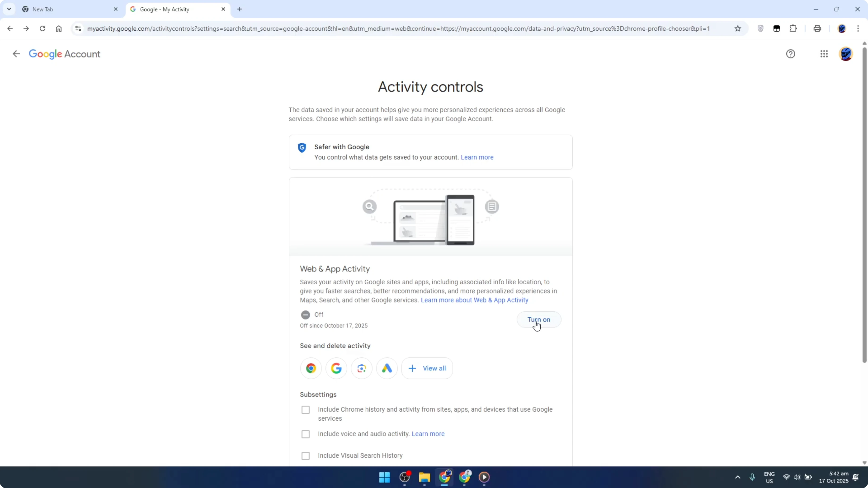
Task: Open the Google Lens activity icon
Action: click(361, 368)
